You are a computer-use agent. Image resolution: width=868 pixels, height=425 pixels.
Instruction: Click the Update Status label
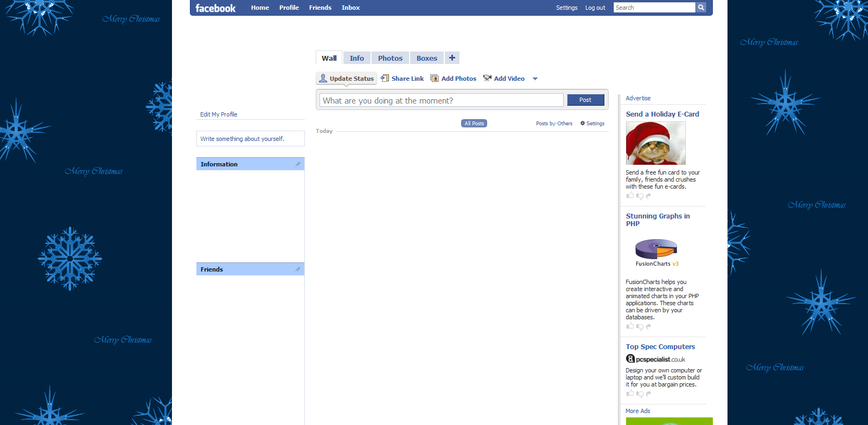pos(352,79)
